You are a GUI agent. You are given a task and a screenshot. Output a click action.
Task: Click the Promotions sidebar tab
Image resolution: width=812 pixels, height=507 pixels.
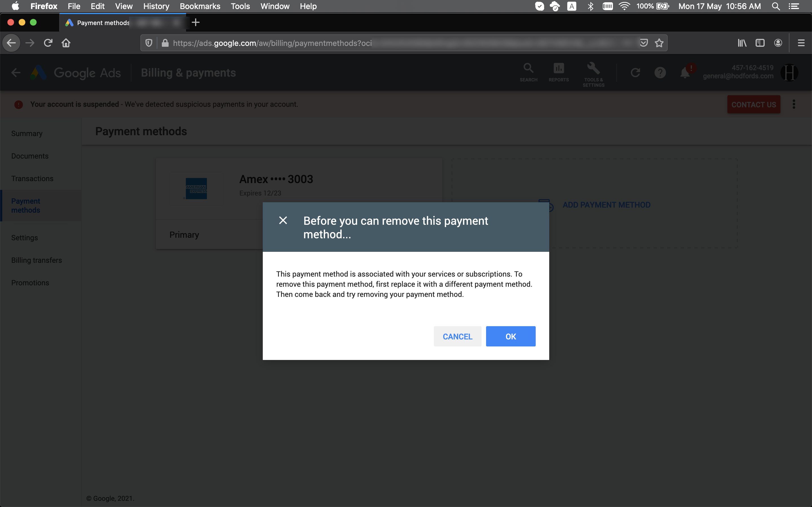point(30,282)
